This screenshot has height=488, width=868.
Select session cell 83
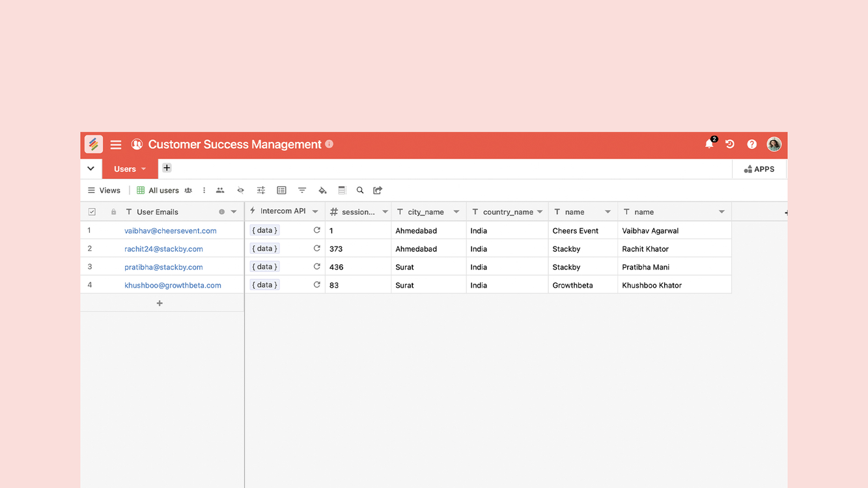click(x=358, y=286)
